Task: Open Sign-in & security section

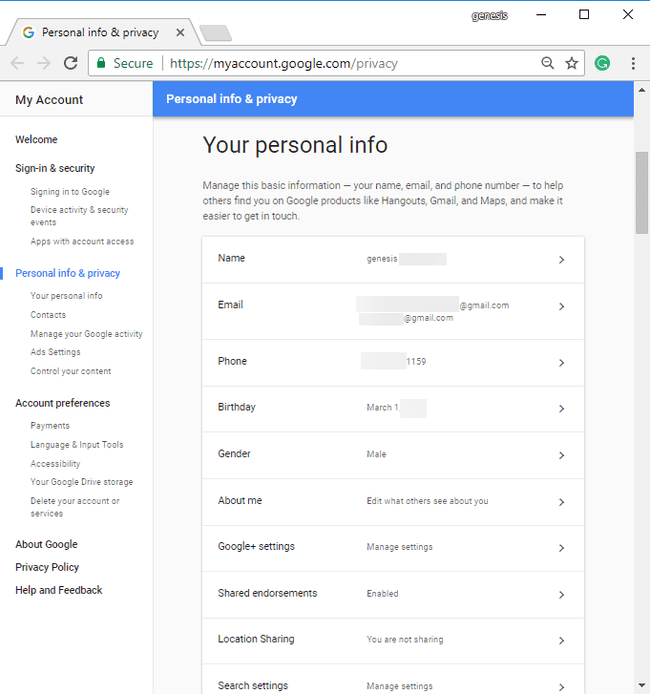Action: [55, 168]
